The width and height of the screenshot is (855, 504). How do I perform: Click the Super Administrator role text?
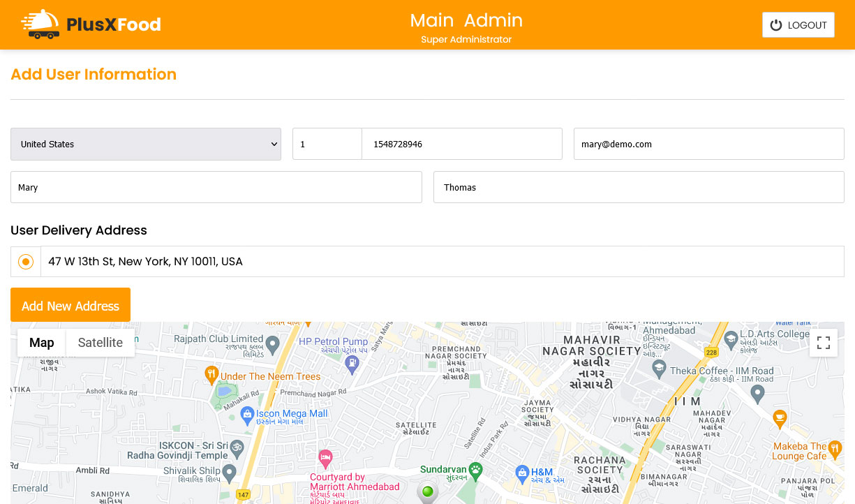[466, 40]
